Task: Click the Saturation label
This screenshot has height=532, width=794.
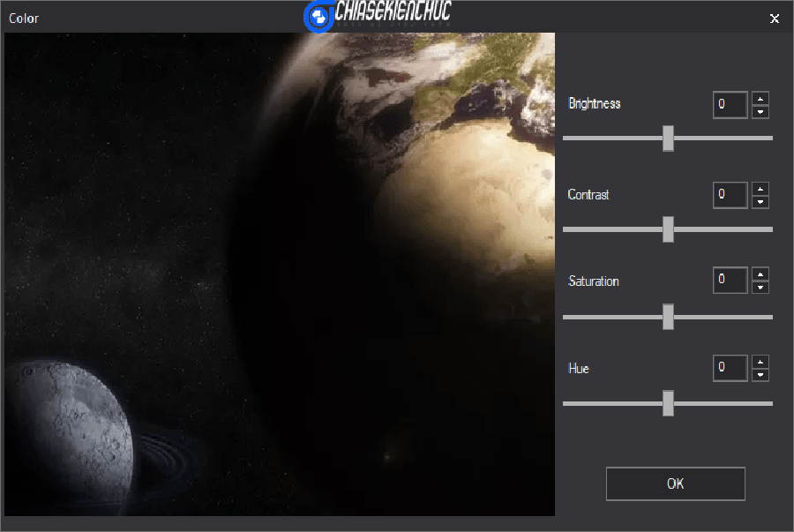Action: 594,281
